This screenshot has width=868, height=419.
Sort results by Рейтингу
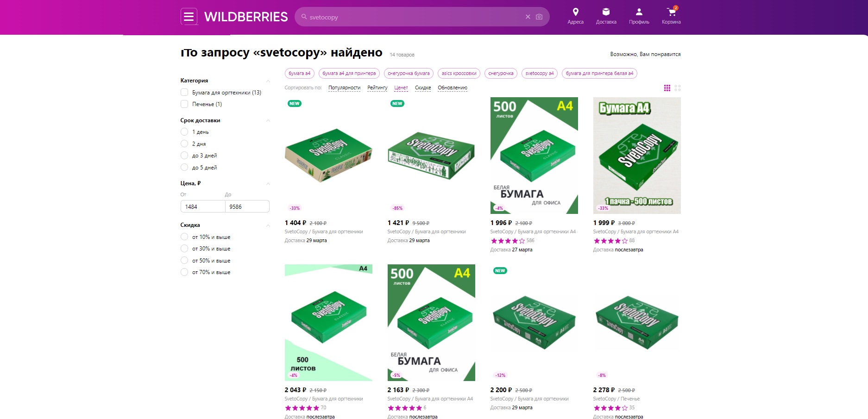tap(377, 88)
